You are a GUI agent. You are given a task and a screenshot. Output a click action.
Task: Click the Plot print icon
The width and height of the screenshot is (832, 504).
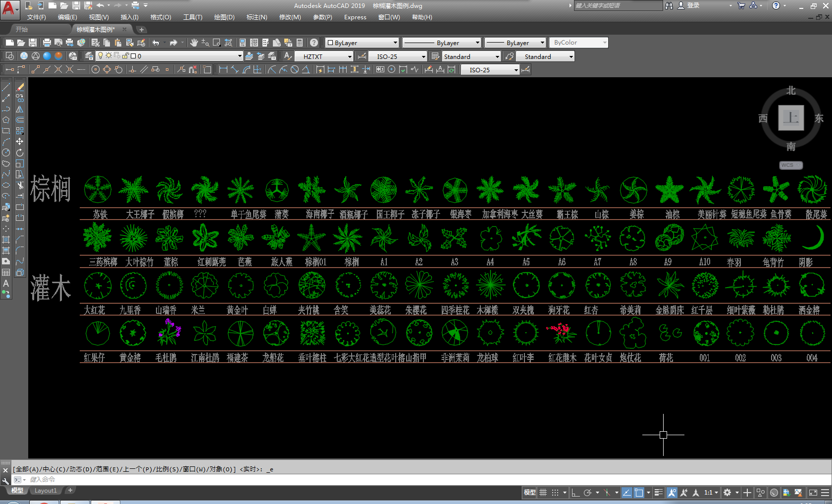click(47, 43)
